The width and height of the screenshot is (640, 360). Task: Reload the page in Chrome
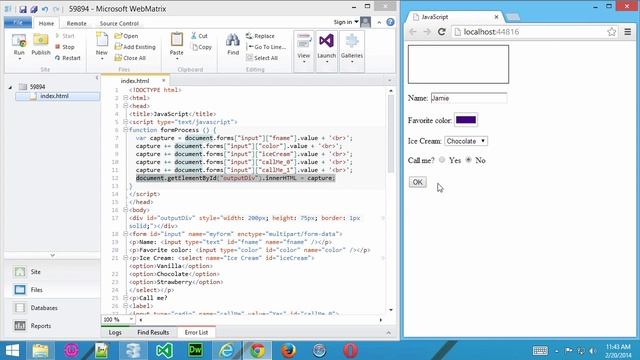pos(441,32)
